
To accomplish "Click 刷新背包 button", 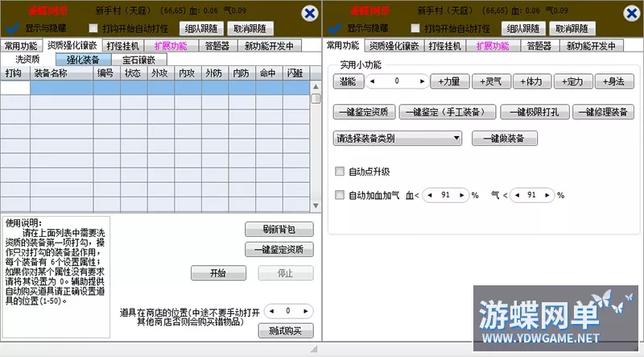I will click(279, 230).
